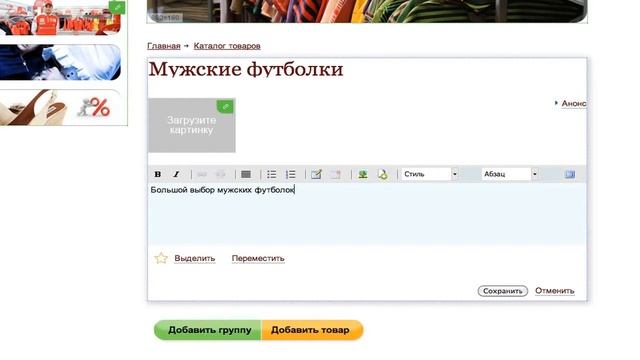Screen dimensions: 640x360
Task: Apply a numbered list
Action: (x=291, y=174)
